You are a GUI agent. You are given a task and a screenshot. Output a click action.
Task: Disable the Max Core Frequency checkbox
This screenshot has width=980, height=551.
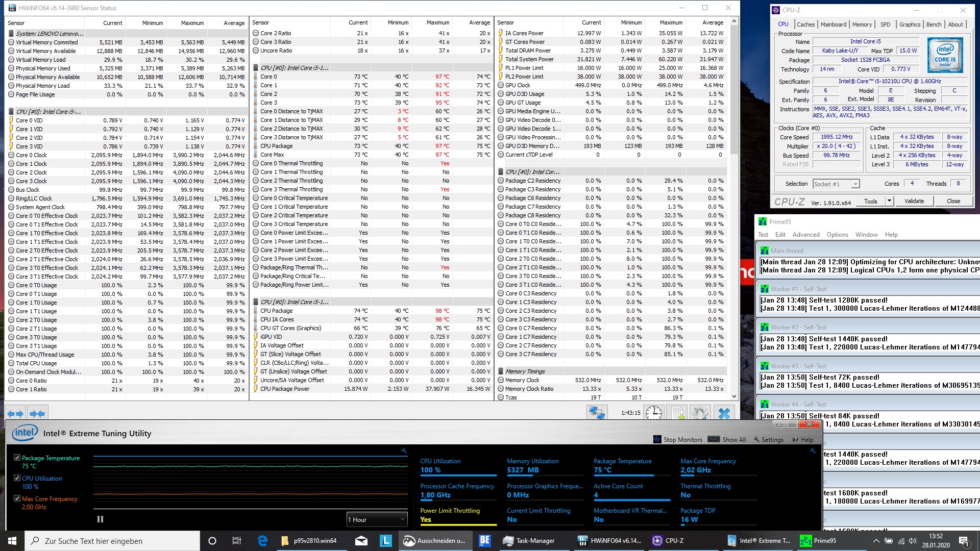17,498
